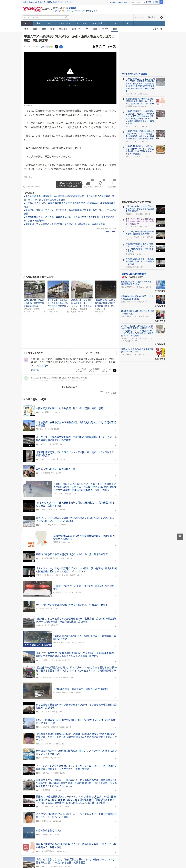Viewport: 186px width, 868px height.
Task: Click the うーん reaction on comment
Action: point(103,370)
